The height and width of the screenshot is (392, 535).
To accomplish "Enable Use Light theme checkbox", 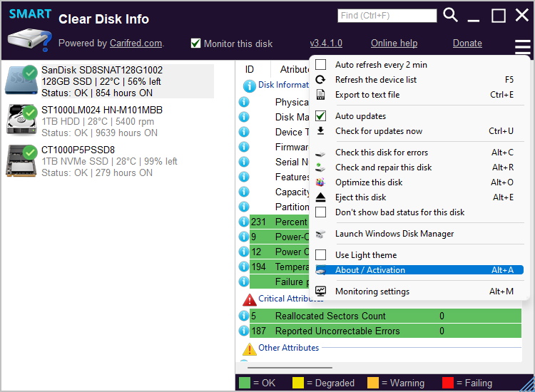I will click(x=320, y=254).
